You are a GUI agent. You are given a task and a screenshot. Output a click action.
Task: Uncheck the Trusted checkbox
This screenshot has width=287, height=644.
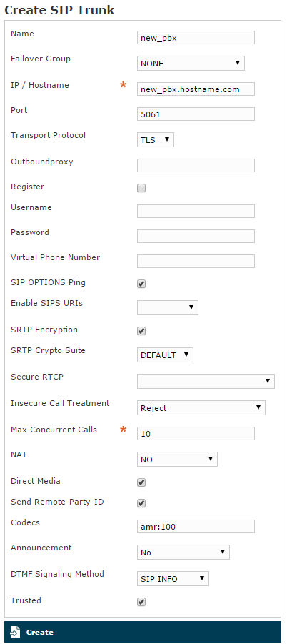click(141, 602)
